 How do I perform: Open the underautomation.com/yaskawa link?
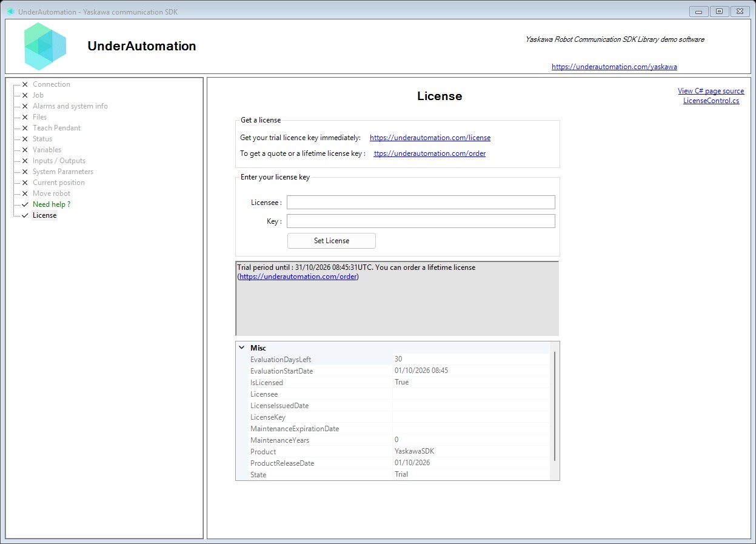click(614, 67)
